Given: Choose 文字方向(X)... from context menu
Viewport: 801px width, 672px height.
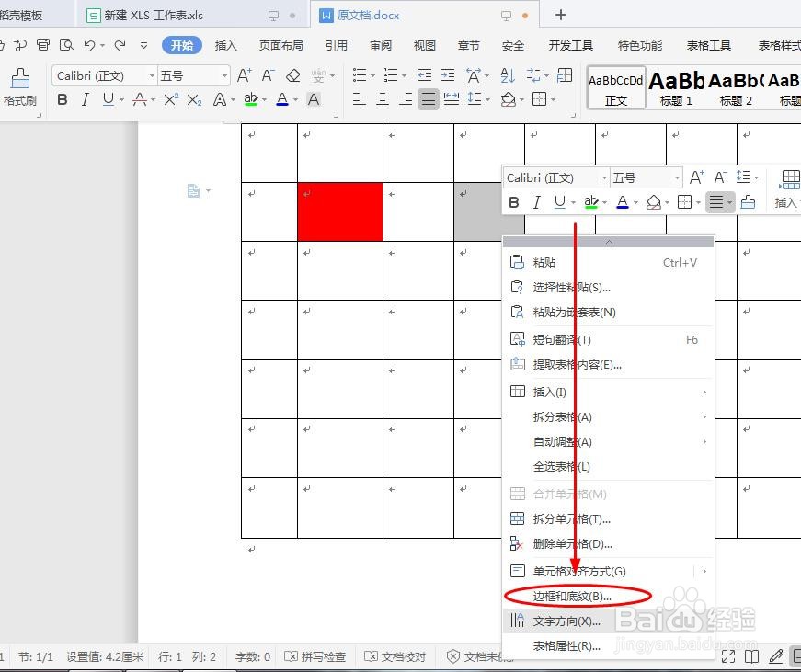Looking at the screenshot, I should pyautogui.click(x=608, y=621).
